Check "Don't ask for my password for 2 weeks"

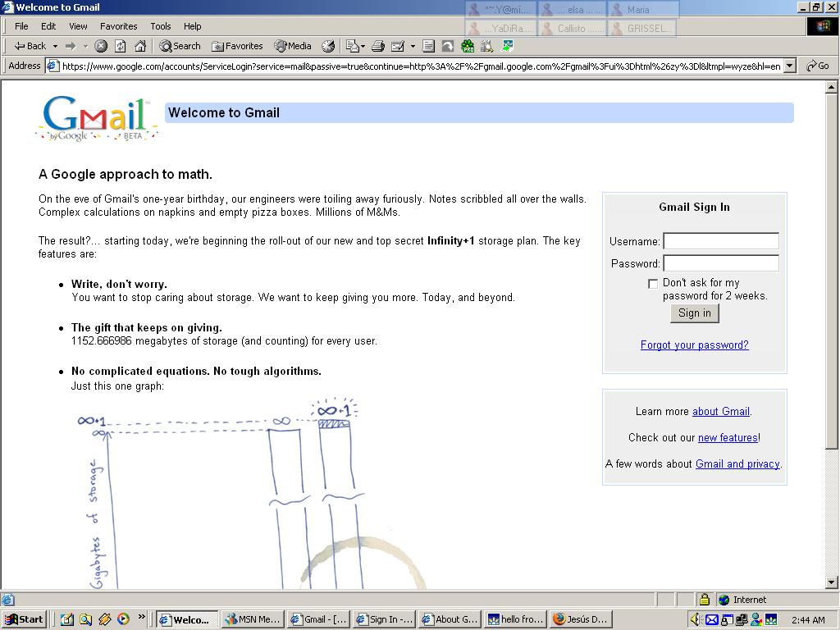coord(652,283)
